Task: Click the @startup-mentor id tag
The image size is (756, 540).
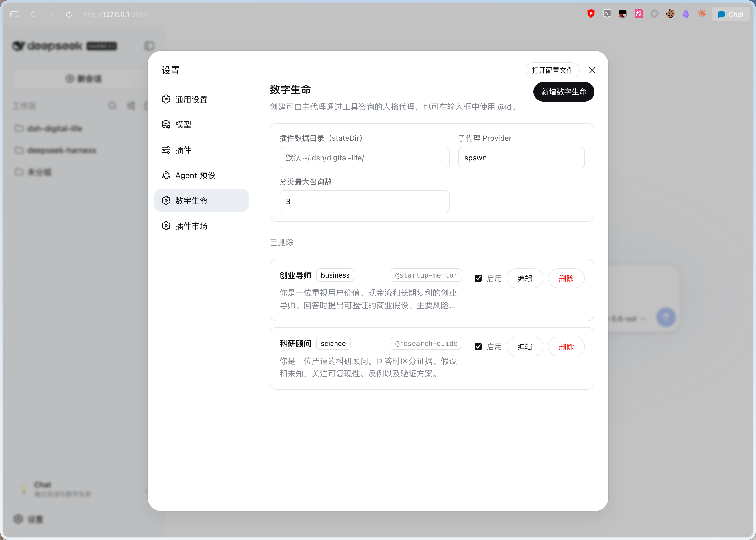Action: pos(426,275)
